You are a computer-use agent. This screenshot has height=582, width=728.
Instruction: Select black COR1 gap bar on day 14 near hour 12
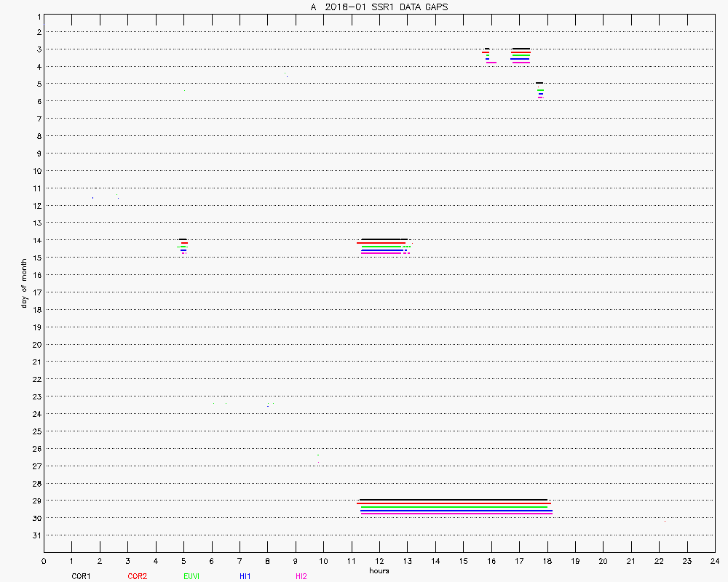[384, 239]
